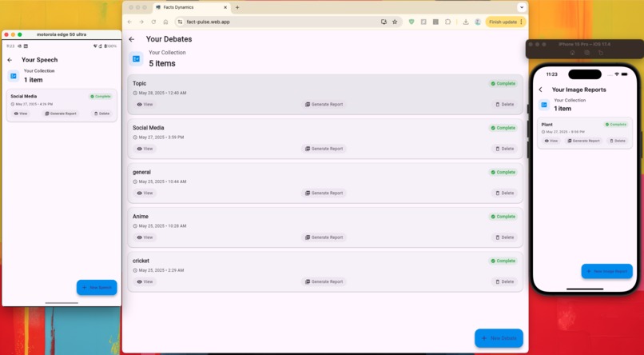644x355 pixels.
Task: Open Chrome extensions puzzle icon
Action: tap(447, 22)
